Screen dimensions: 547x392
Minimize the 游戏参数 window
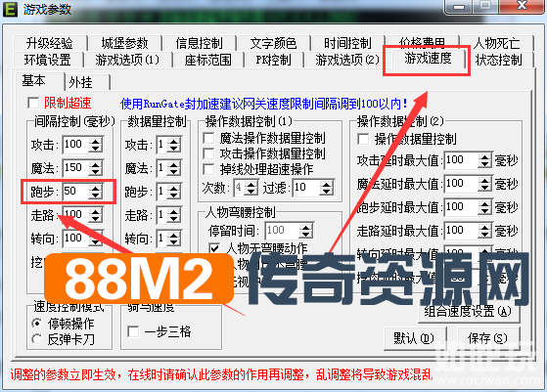tap(459, 6)
